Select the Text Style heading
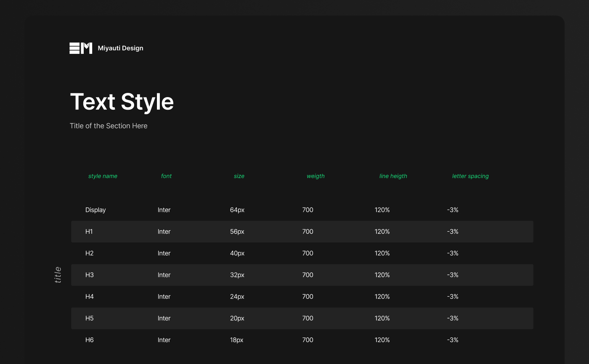This screenshot has height=364, width=589. [122, 102]
